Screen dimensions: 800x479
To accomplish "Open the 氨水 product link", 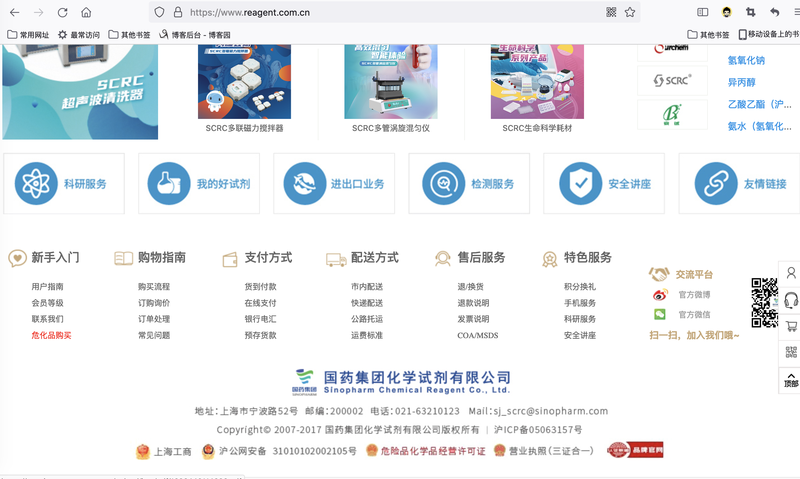I will 760,126.
